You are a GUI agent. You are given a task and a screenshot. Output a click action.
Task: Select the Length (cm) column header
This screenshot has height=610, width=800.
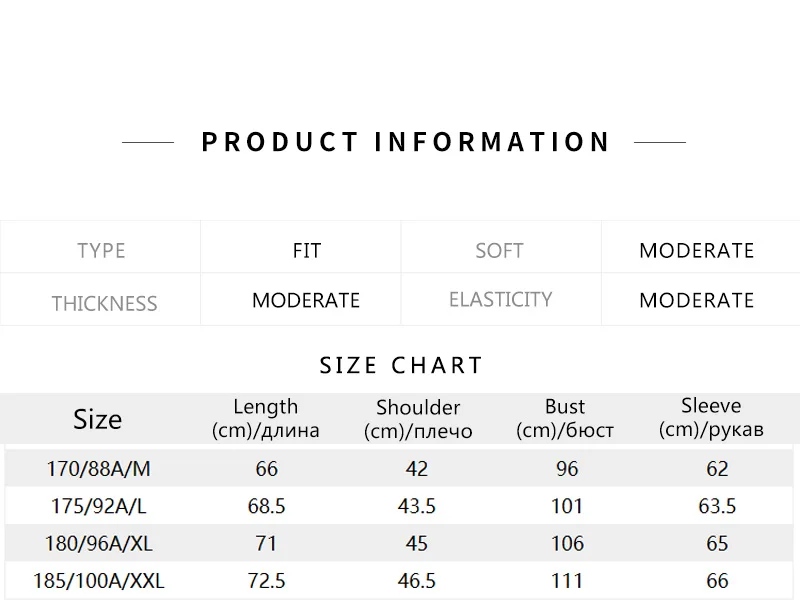point(266,419)
